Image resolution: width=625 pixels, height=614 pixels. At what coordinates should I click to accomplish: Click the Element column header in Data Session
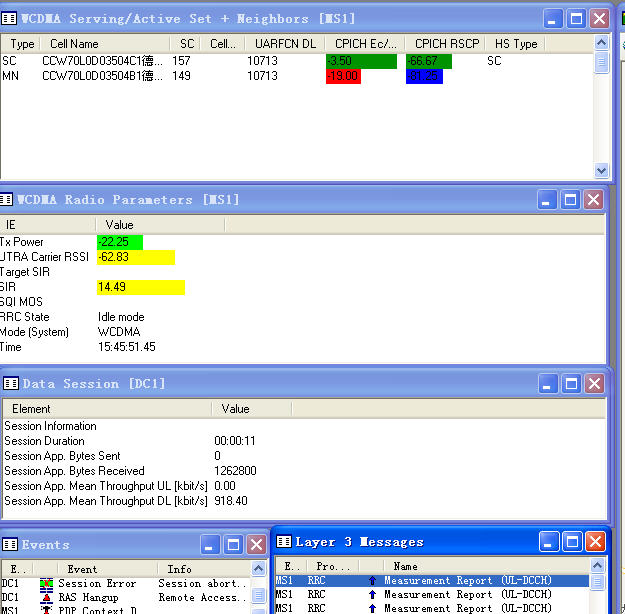coord(107,409)
